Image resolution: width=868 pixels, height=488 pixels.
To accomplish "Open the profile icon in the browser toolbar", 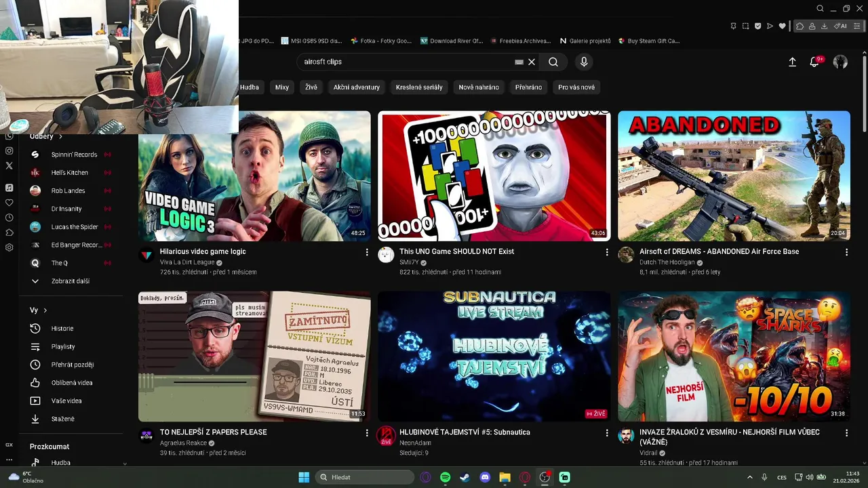I will coord(812,26).
